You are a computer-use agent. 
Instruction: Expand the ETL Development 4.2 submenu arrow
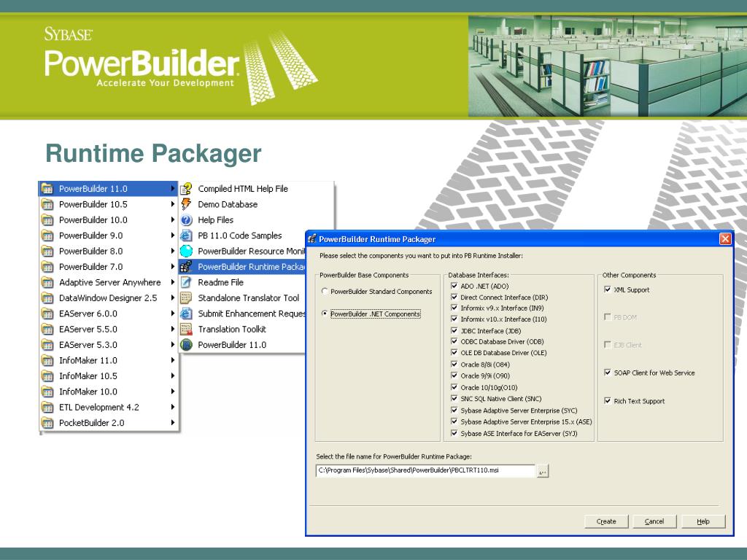tap(172, 407)
